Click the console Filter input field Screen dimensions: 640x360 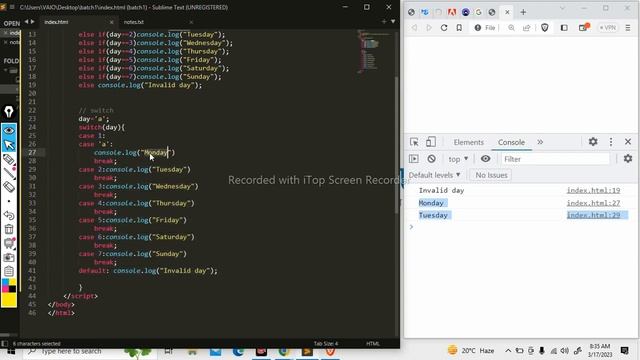pos(556,159)
